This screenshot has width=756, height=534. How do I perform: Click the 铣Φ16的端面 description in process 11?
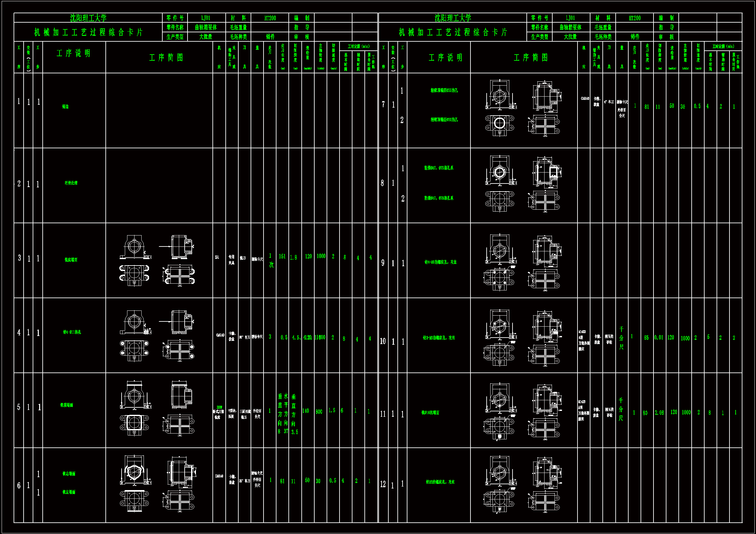tap(430, 413)
